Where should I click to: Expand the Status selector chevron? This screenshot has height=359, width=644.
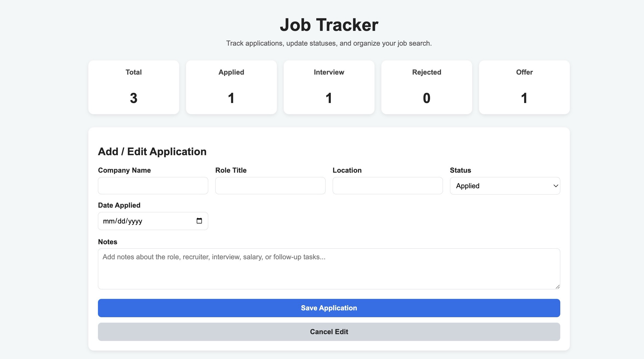(x=555, y=186)
